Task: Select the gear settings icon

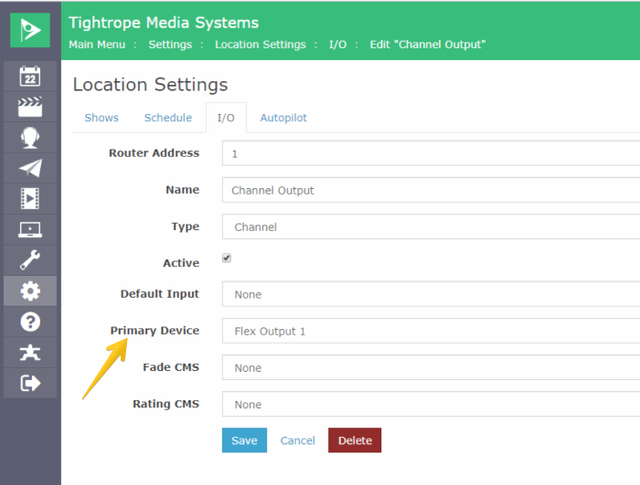Action: 30,291
